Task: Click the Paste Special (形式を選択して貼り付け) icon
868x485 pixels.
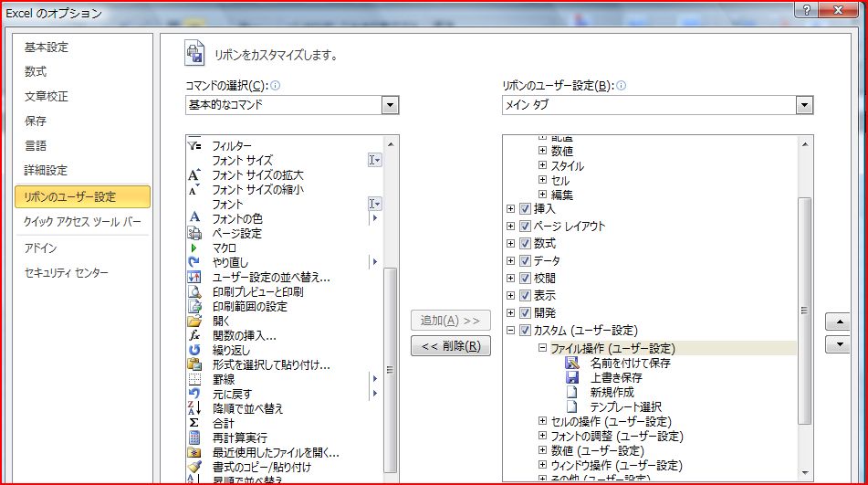Action: coord(194,364)
